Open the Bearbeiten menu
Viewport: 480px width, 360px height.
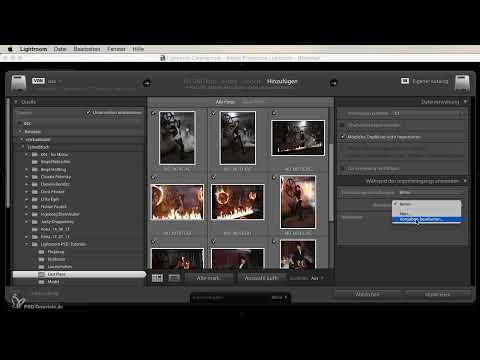click(87, 49)
